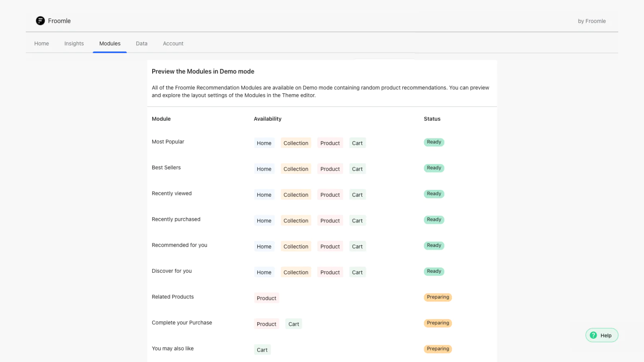Click Product tag in Best Sellers row
Image resolution: width=644 pixels, height=362 pixels.
330,169
